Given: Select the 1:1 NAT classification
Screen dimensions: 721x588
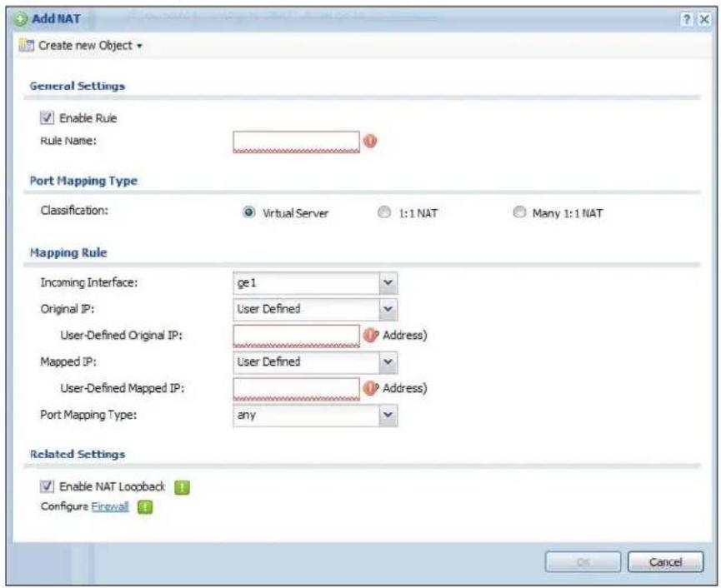Looking at the screenshot, I should click(x=384, y=212).
